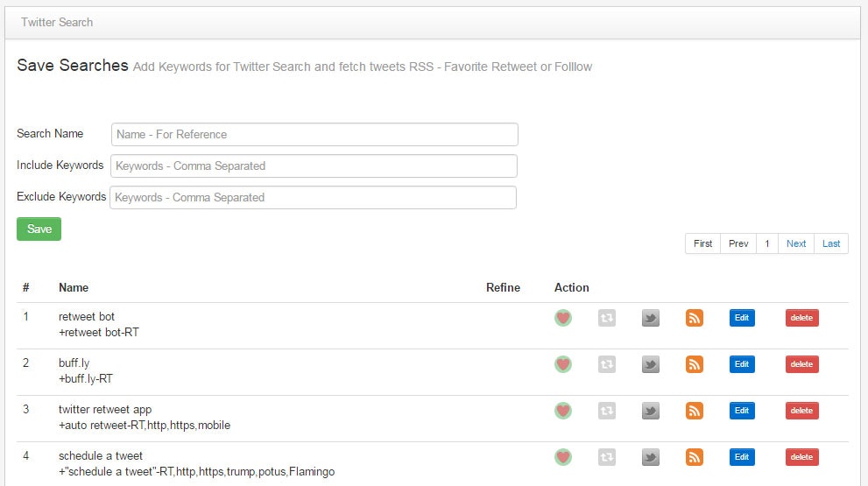Go to Prev page in pagination
The width and height of the screenshot is (868, 486).
click(x=738, y=243)
